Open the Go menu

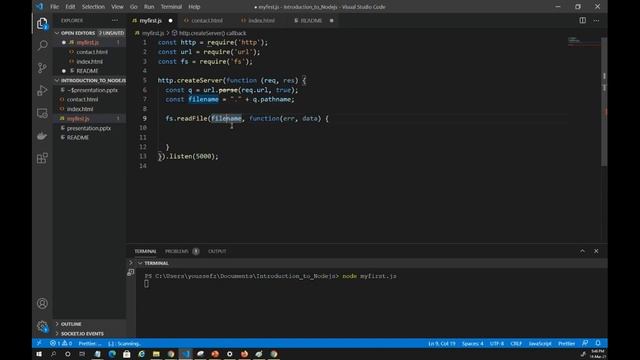pyautogui.click(x=133, y=7)
